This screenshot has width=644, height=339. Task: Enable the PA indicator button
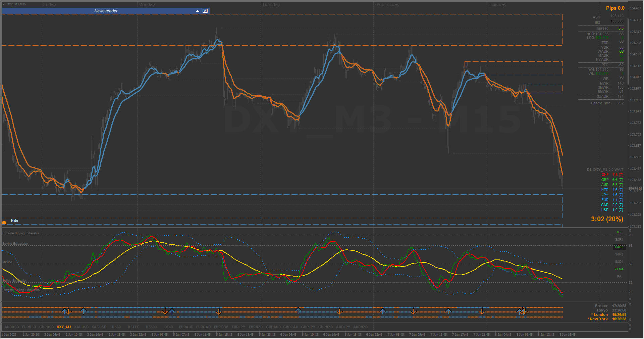click(619, 277)
